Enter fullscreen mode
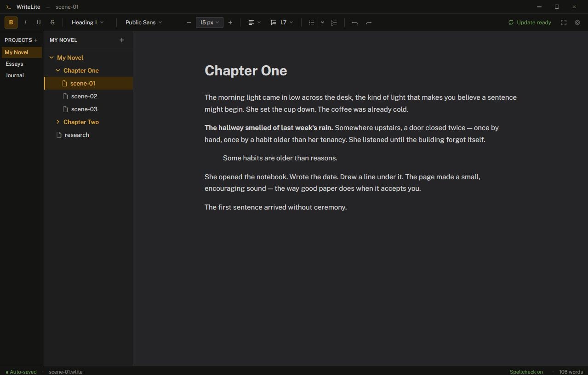This screenshot has width=588, height=375. pos(564,22)
